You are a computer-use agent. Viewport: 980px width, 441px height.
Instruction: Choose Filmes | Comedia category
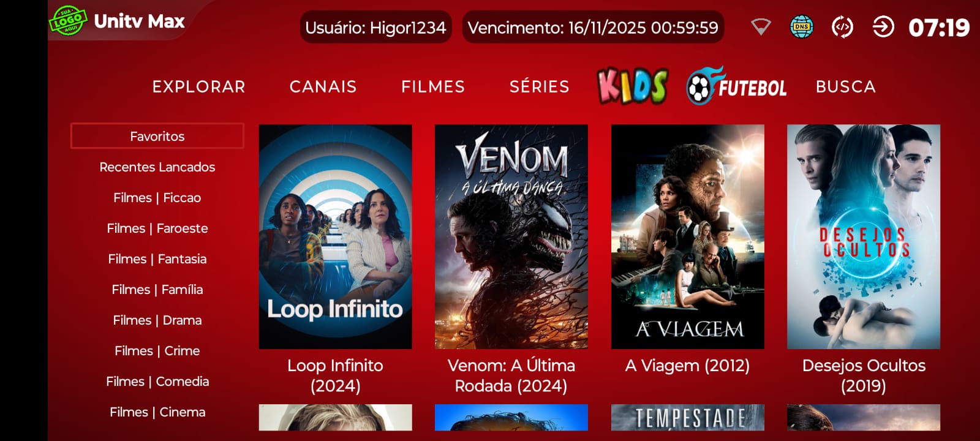157,381
